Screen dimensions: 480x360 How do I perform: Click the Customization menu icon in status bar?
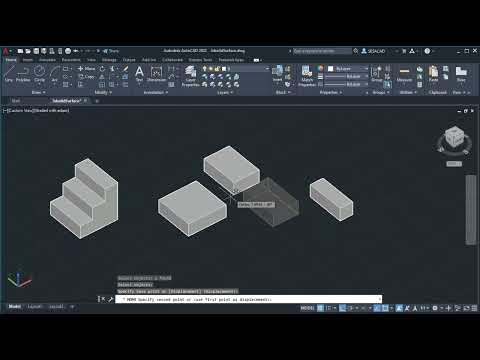point(474,308)
